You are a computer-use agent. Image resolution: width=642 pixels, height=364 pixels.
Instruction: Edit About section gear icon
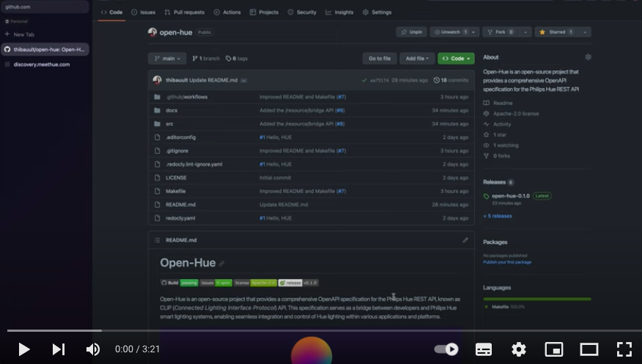[588, 57]
